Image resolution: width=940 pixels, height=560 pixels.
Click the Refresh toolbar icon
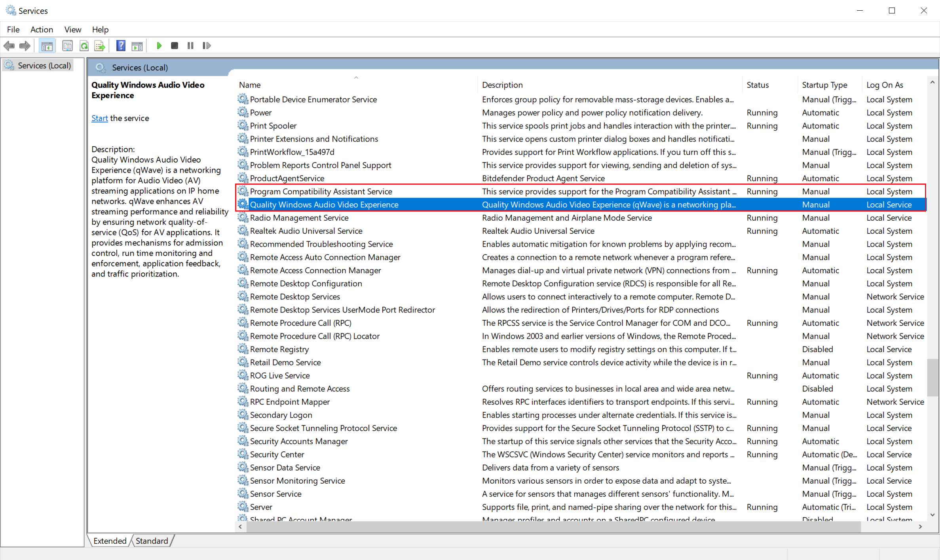click(x=84, y=46)
